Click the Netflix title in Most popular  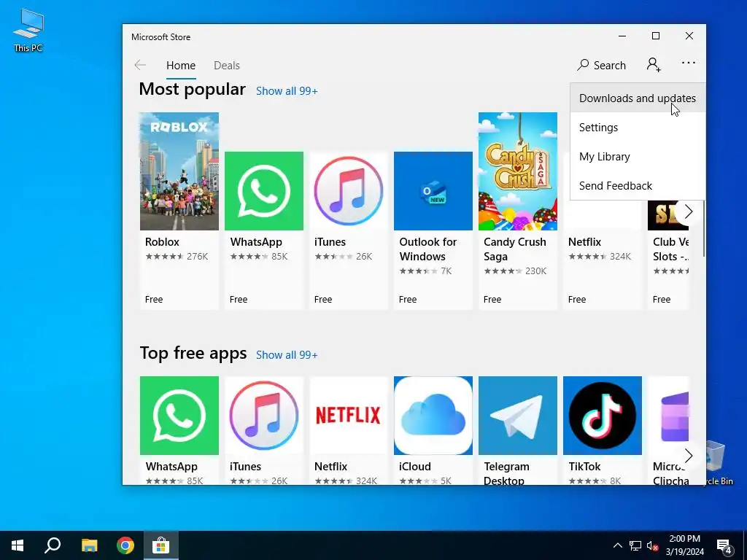584,242
